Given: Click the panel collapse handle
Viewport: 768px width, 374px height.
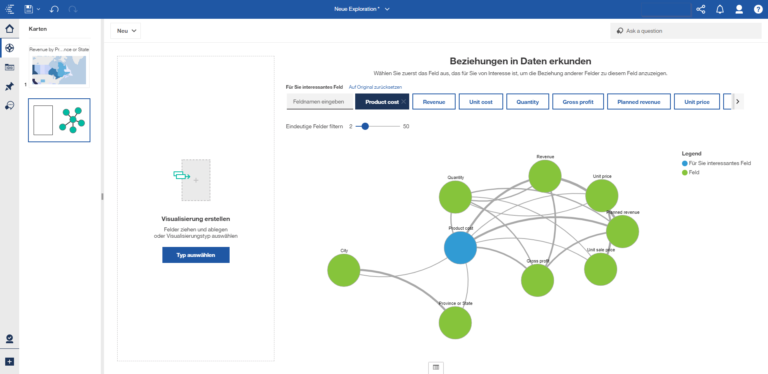Looking at the screenshot, I should pyautogui.click(x=102, y=196).
